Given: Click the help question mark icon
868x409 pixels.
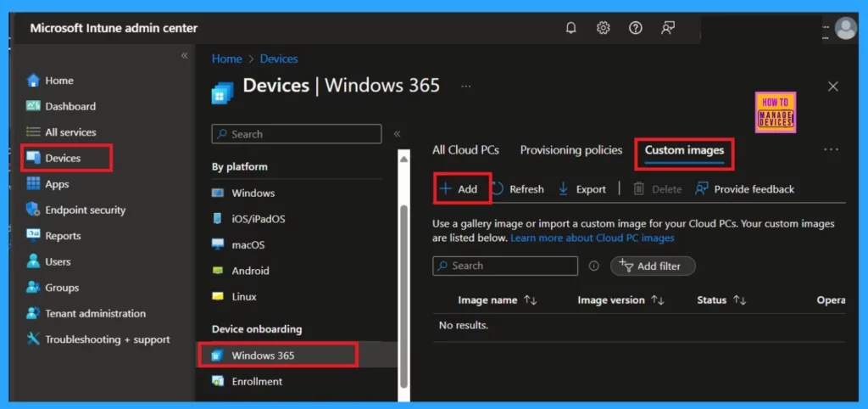Looking at the screenshot, I should tap(636, 28).
